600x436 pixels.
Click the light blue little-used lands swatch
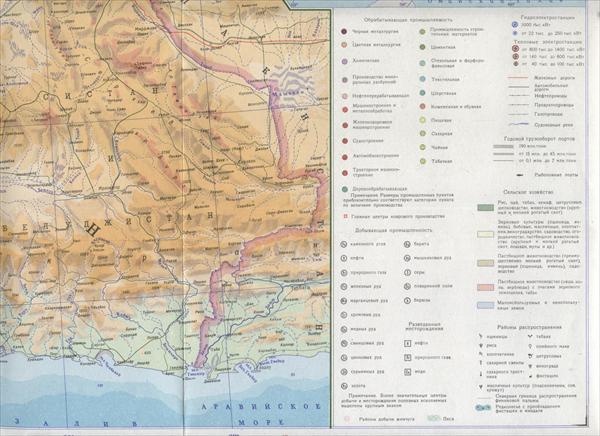(485, 305)
